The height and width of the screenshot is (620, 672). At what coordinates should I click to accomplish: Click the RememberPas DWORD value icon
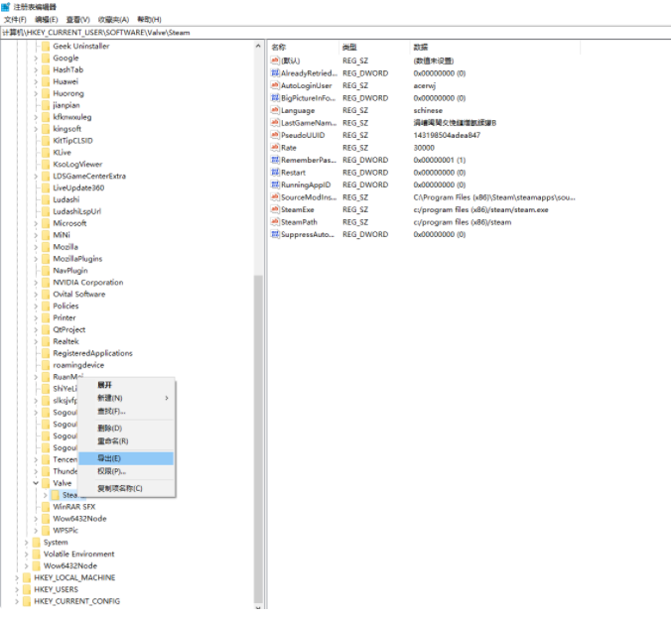click(275, 160)
